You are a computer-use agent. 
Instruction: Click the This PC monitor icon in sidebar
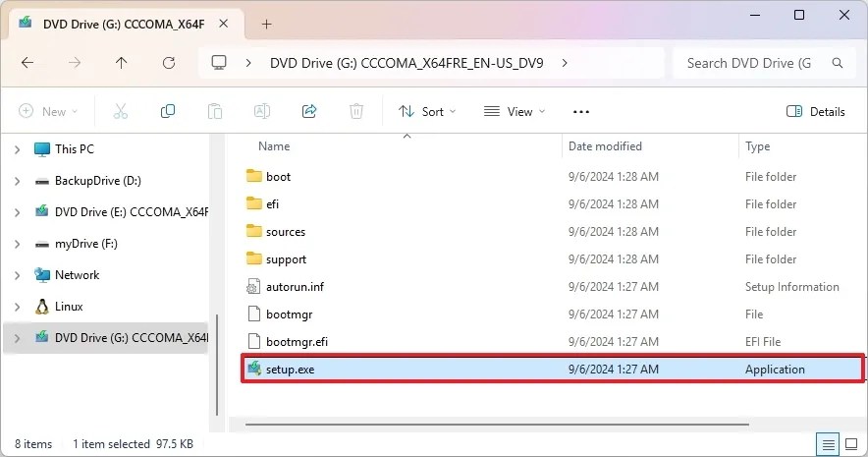(42, 149)
